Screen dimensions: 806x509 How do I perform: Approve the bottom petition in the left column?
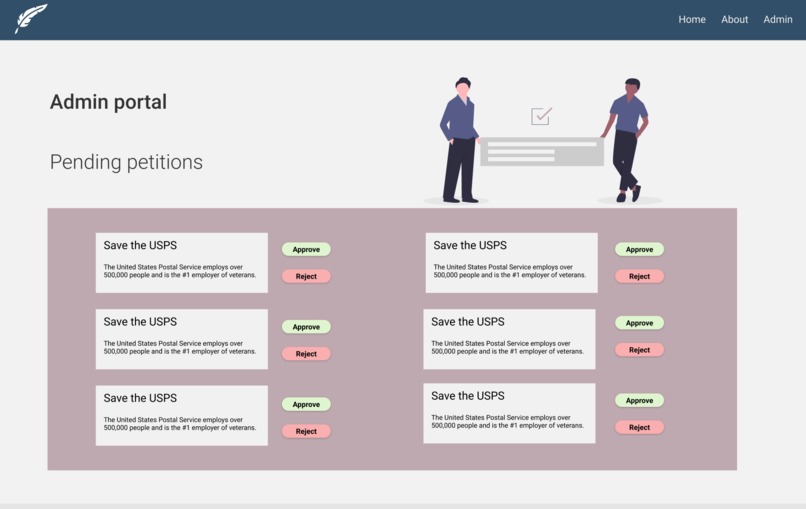click(x=306, y=405)
